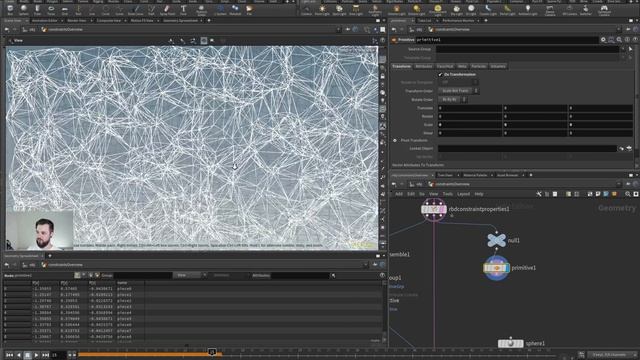Select the Sphere shelf tool
Image resolution: width=640 pixels, height=360 pixels.
coord(24,9)
